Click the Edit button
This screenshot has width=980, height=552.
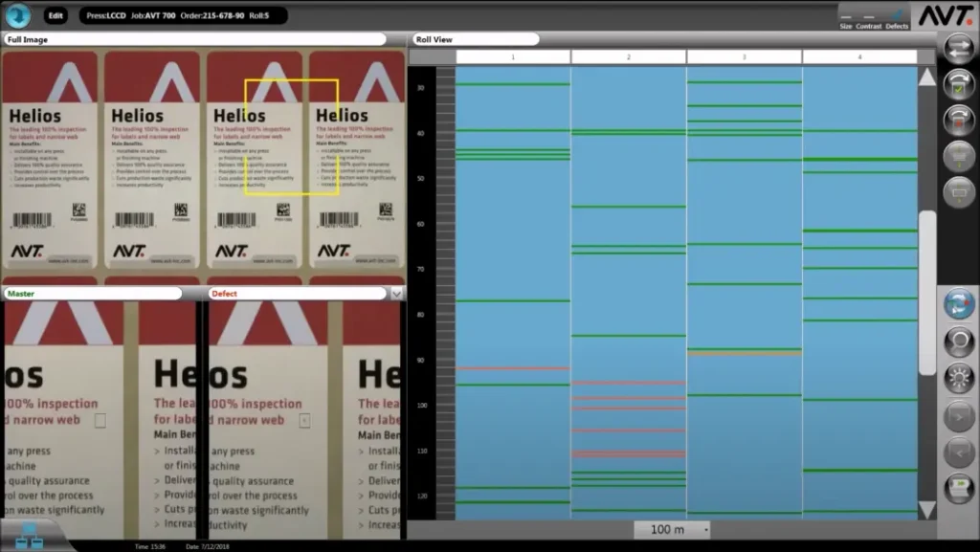coord(56,15)
